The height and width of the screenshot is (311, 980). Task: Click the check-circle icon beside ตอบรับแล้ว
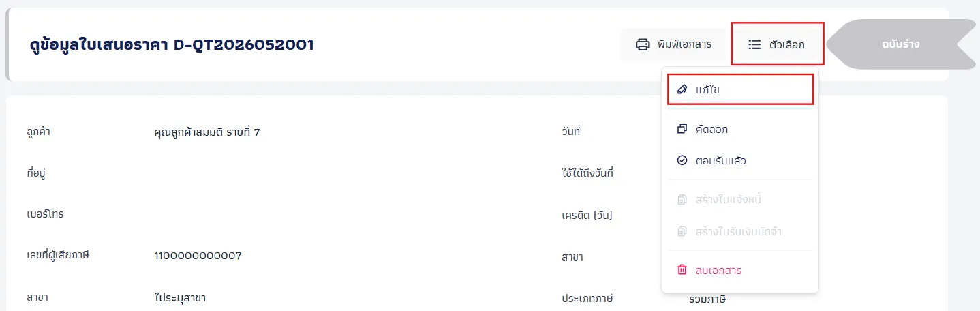point(682,160)
